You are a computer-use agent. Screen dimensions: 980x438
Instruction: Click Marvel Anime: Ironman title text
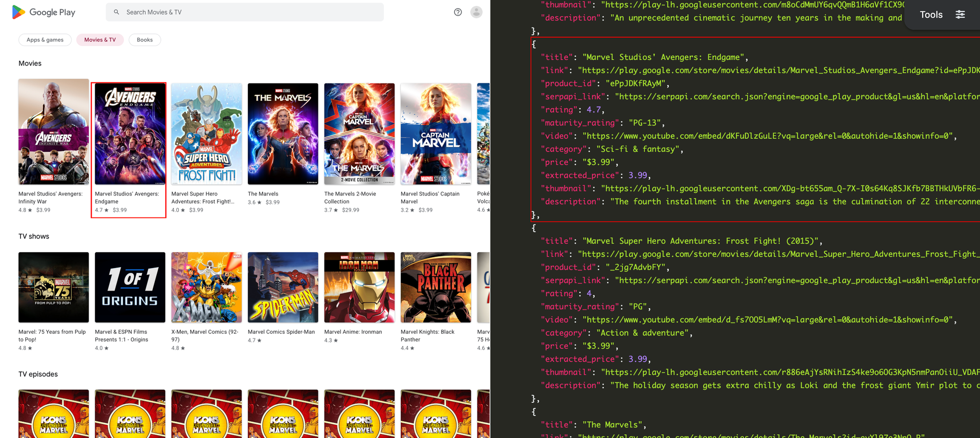(x=353, y=332)
